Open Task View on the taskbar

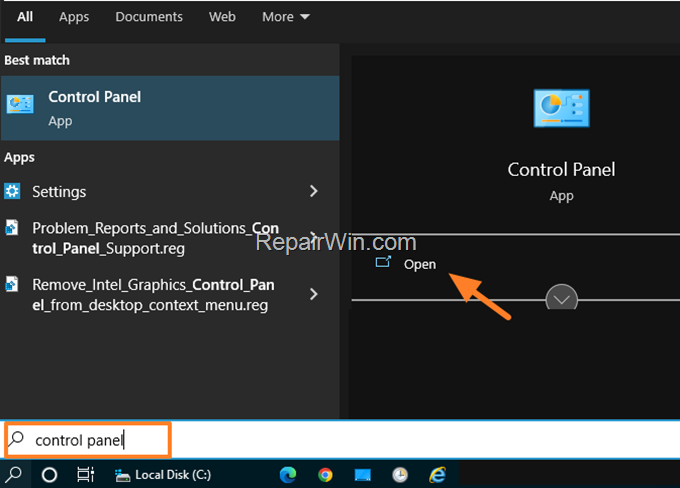(x=85, y=475)
